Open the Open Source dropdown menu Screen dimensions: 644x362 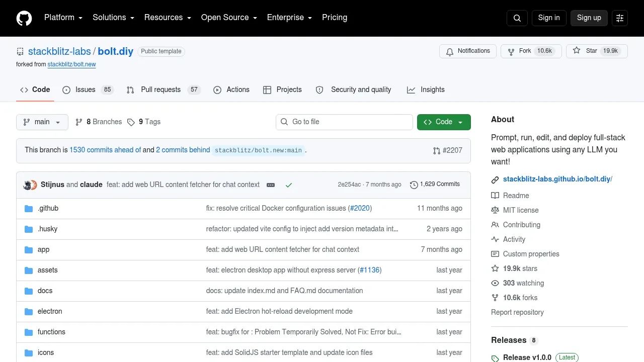coord(229,17)
